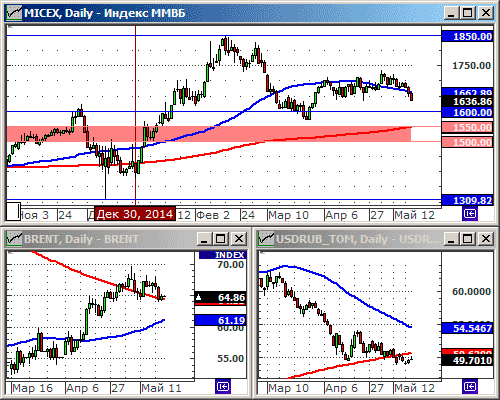Click the pink 1500.00 zone label
The width and height of the screenshot is (500, 400).
(x=467, y=142)
